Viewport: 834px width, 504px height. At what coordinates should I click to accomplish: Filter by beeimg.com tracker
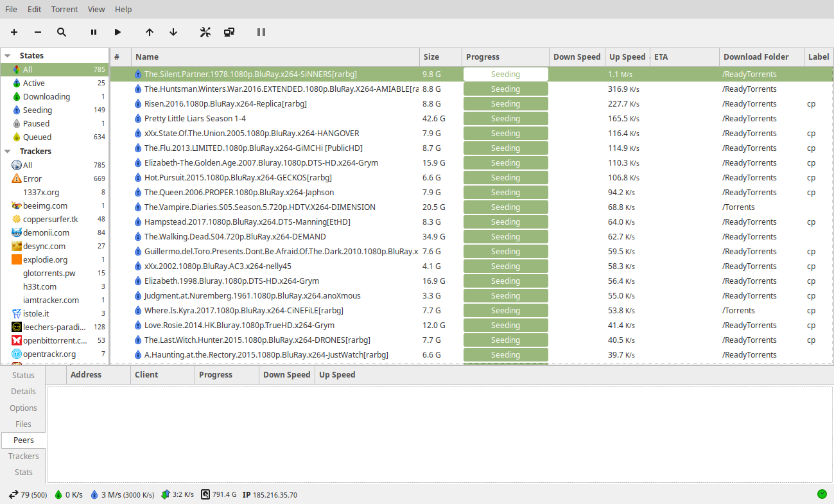[x=55, y=205]
